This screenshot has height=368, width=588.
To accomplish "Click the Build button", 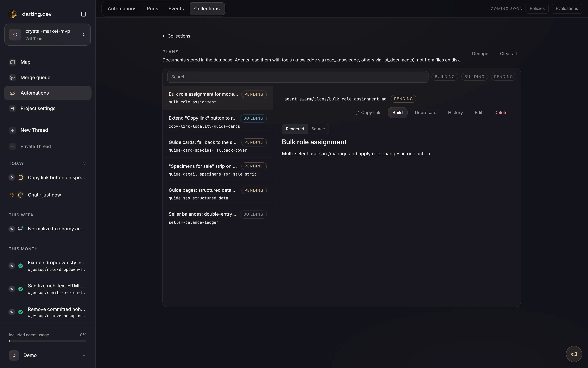I will tap(397, 113).
